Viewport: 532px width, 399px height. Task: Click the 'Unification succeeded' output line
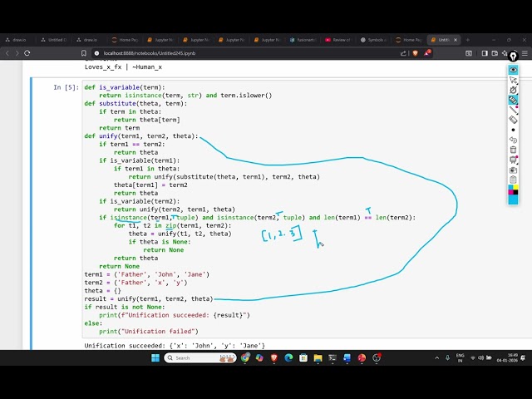coord(175,346)
